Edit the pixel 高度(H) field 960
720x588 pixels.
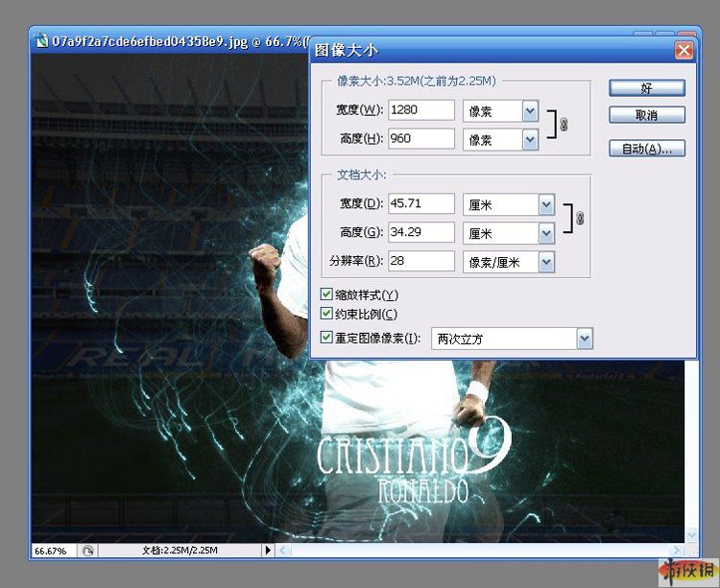click(x=421, y=138)
